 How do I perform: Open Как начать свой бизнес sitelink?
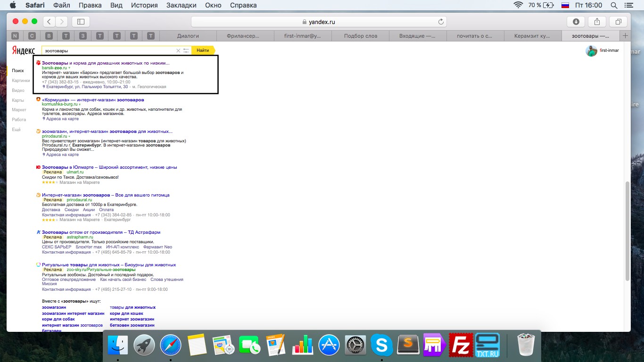coord(123,280)
